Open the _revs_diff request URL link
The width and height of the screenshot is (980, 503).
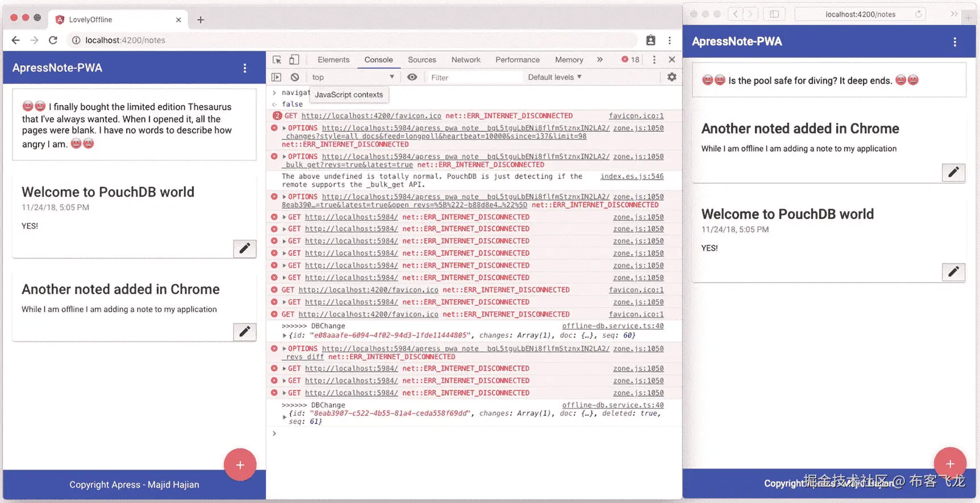coord(445,353)
